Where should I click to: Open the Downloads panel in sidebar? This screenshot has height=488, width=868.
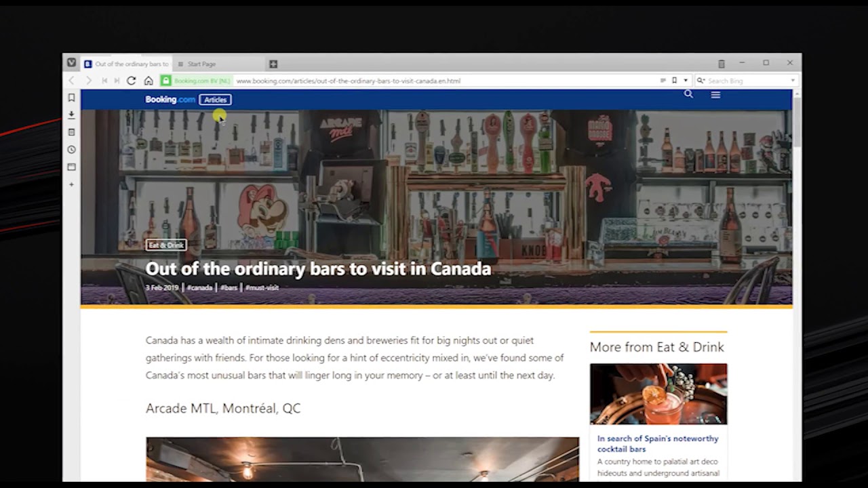point(71,115)
